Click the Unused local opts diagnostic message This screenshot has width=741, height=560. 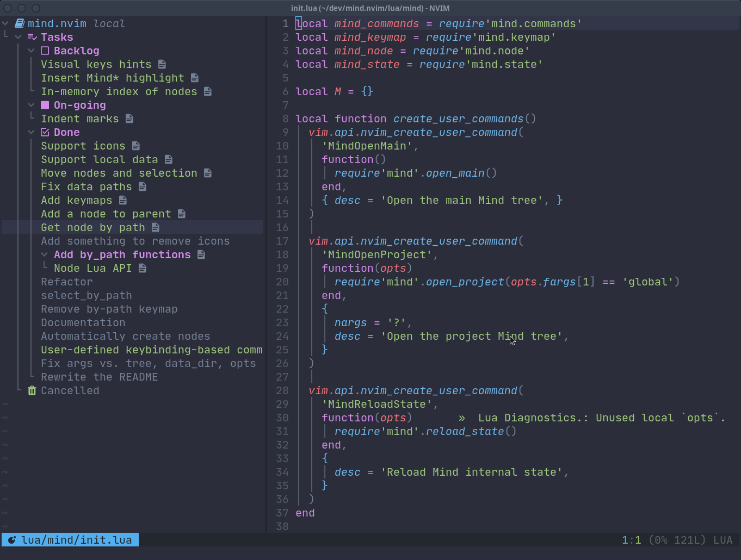pyautogui.click(x=602, y=418)
